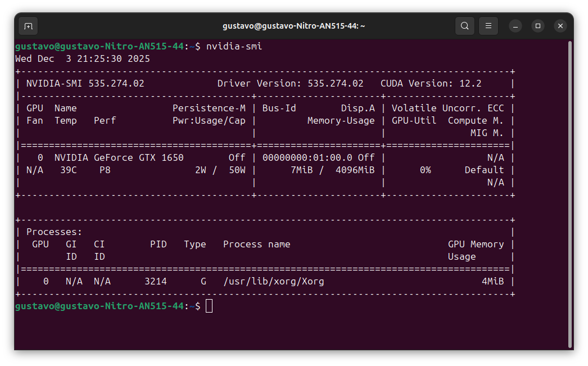Screen dimensions: 588x366
Task: Click the typed nvidia-smi command text
Action: (234, 46)
